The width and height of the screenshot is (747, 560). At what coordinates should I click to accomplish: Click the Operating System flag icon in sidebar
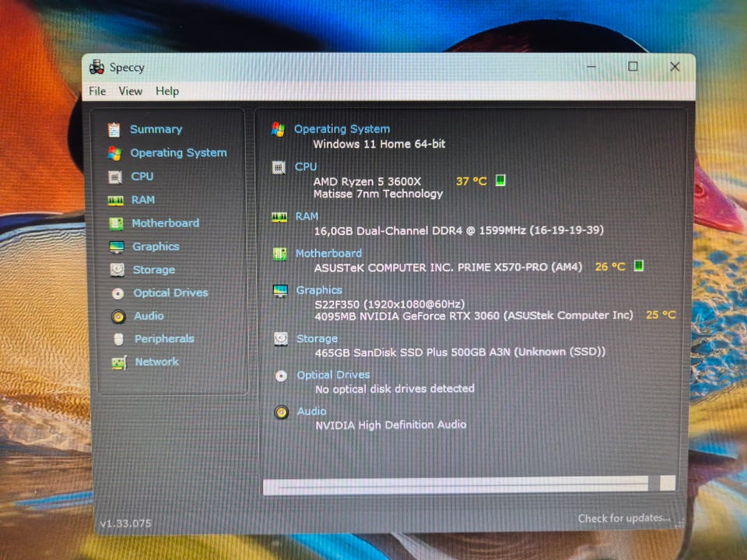point(114,153)
